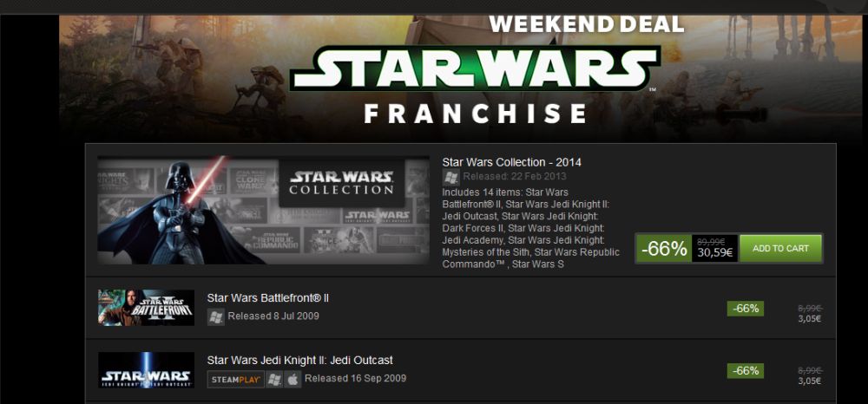Click the Apple Mac icon for Jedi Outcast

pos(293,379)
